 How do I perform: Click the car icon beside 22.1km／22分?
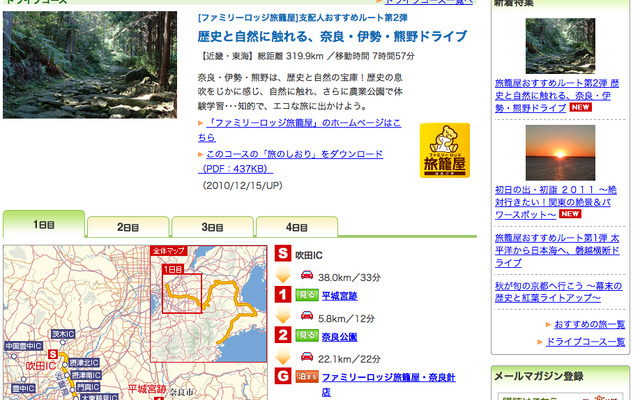click(x=307, y=356)
